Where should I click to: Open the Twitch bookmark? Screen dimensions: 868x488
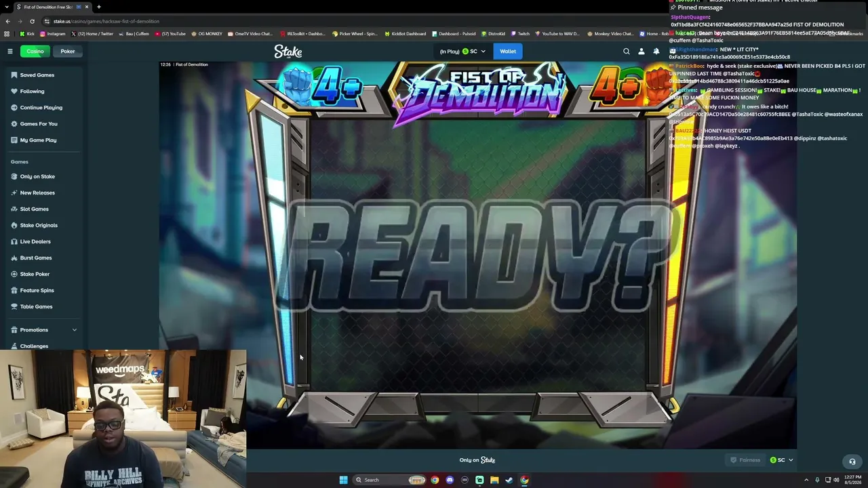click(x=520, y=34)
